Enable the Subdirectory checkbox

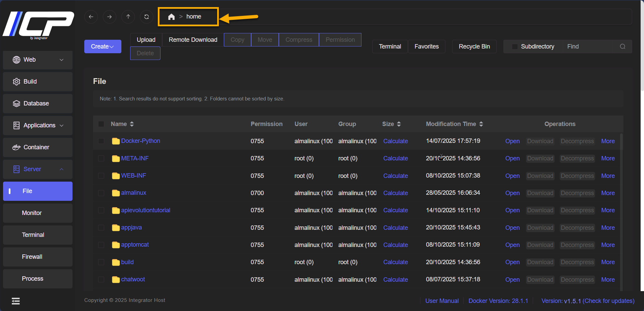(515, 46)
